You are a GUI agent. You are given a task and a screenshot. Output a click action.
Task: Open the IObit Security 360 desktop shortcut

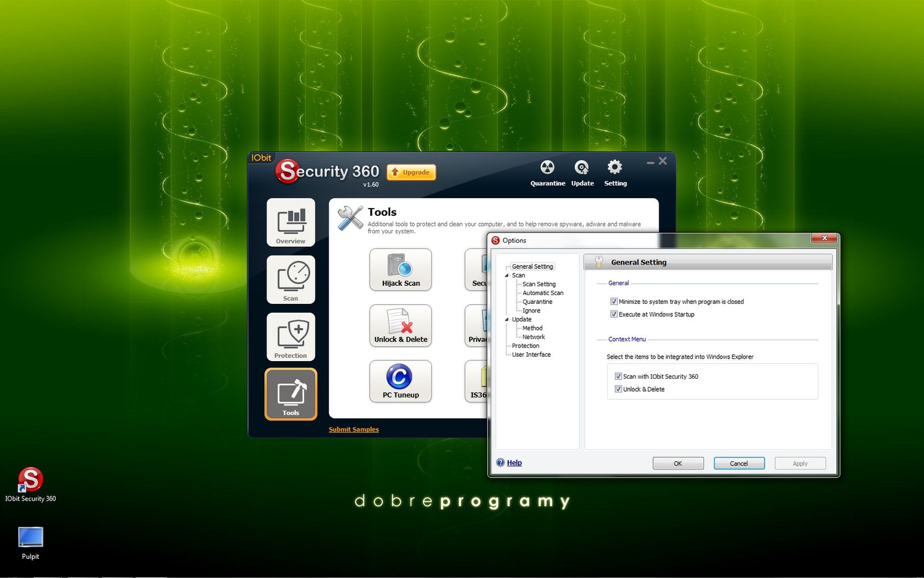pos(30,485)
